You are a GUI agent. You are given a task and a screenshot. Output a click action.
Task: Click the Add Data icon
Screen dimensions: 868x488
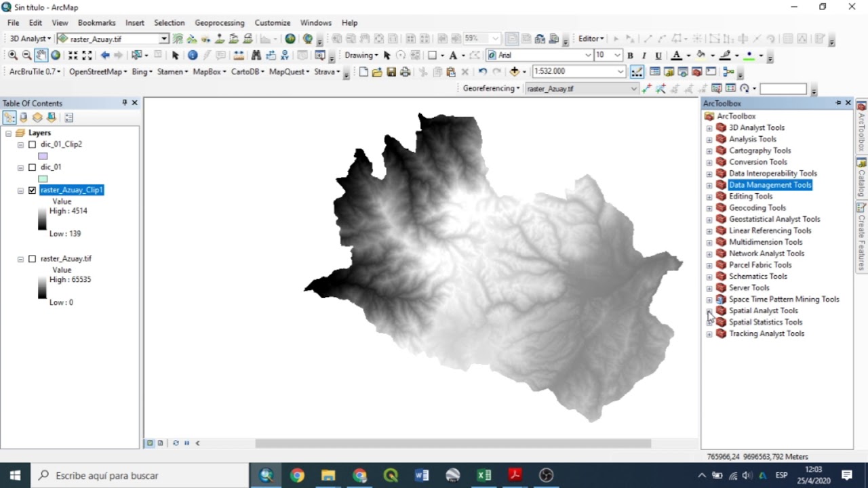coord(515,71)
